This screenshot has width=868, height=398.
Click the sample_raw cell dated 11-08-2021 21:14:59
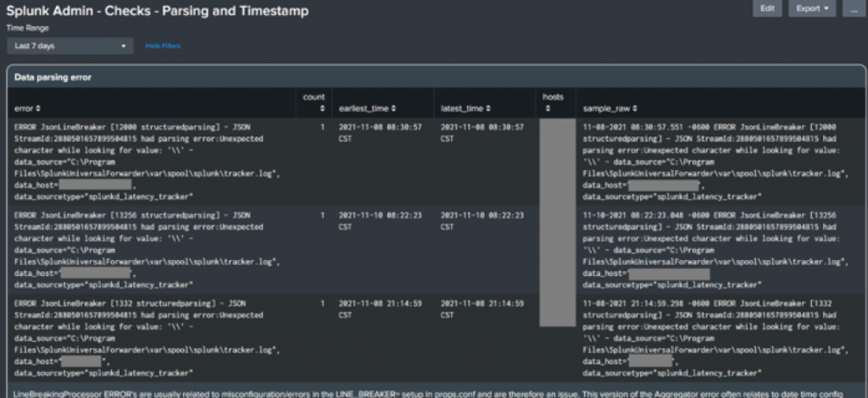coord(715,339)
